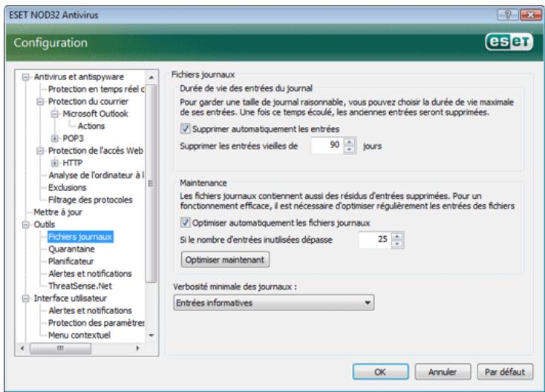Collapse the Microsoft Outlook node
545x392 pixels.
coord(54,114)
